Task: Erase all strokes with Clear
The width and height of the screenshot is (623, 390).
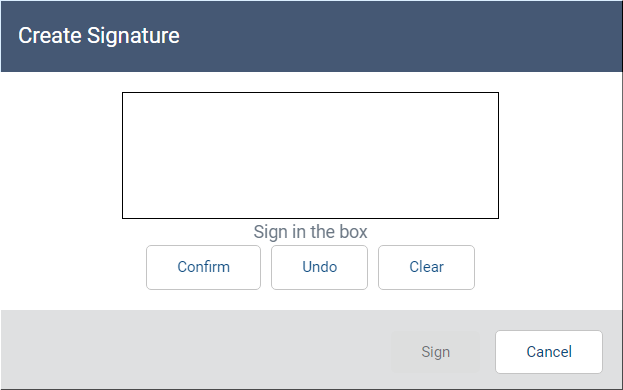Action: (x=426, y=267)
